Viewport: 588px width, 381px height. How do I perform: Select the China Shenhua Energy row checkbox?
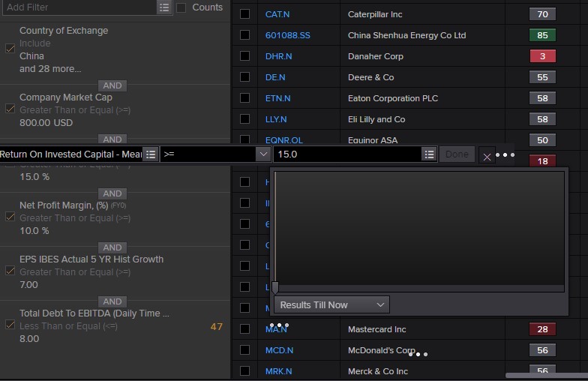(x=244, y=35)
